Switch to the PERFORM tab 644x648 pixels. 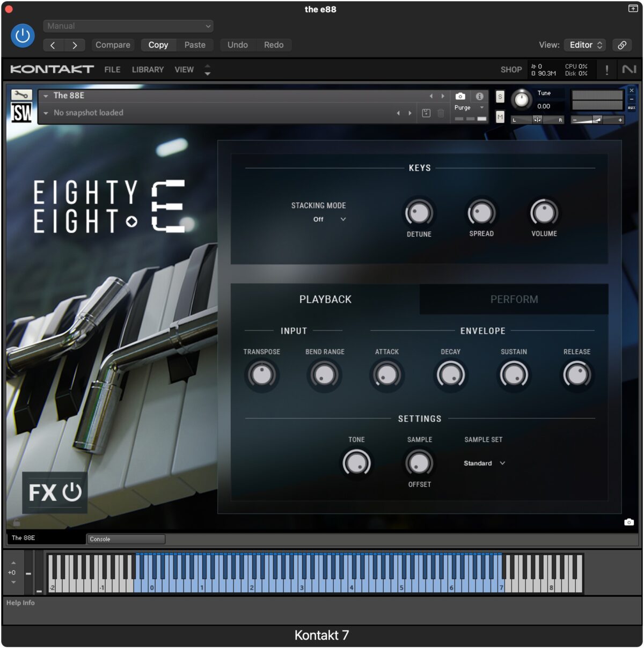[514, 299]
